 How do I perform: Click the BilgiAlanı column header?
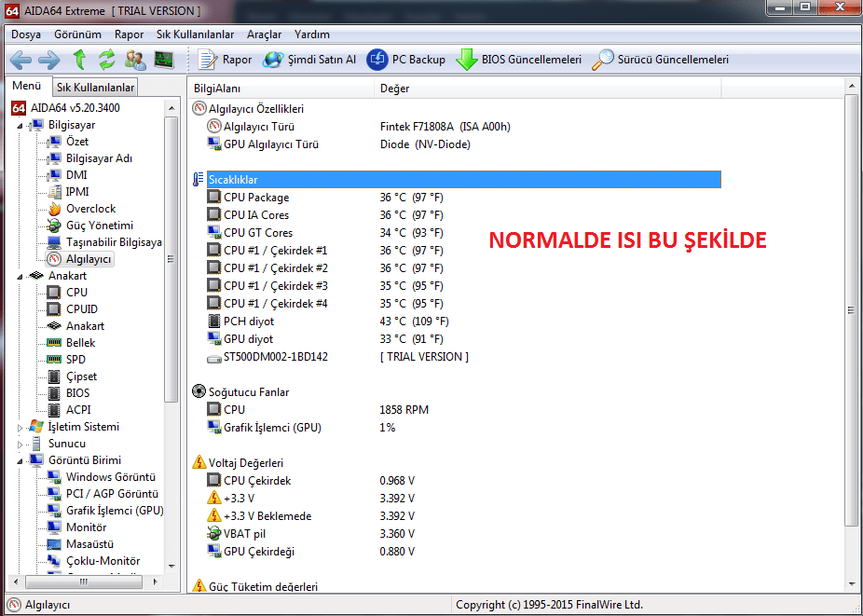click(x=281, y=89)
